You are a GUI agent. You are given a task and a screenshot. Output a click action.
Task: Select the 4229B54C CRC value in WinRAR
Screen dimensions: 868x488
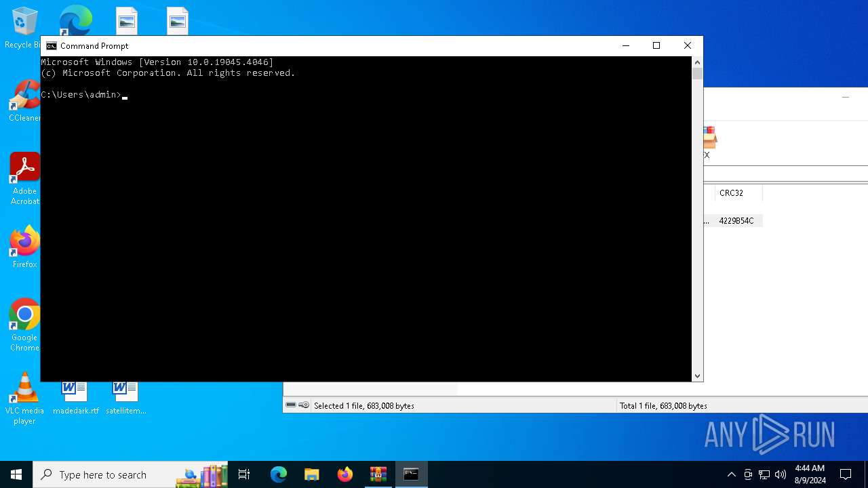[x=736, y=221]
